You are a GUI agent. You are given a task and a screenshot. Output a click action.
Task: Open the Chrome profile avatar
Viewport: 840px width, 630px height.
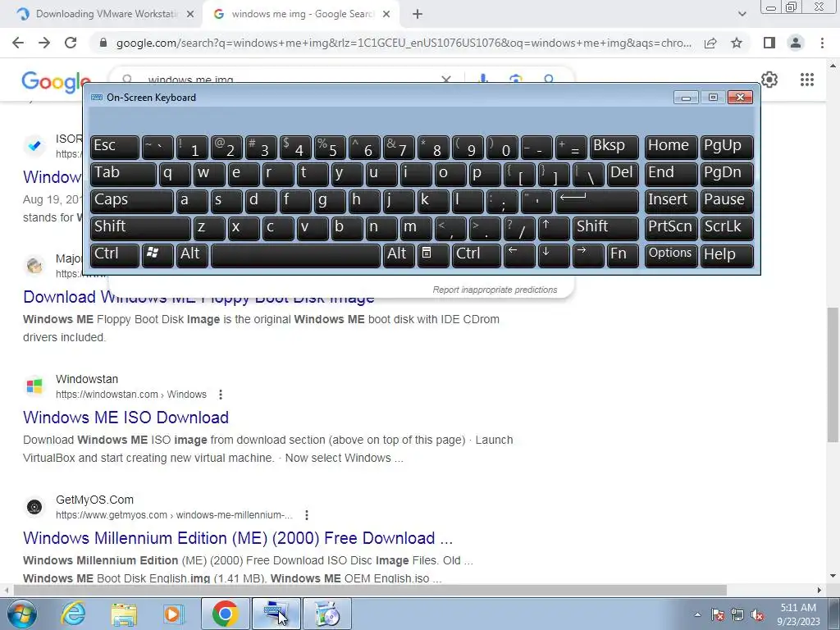pyautogui.click(x=796, y=43)
